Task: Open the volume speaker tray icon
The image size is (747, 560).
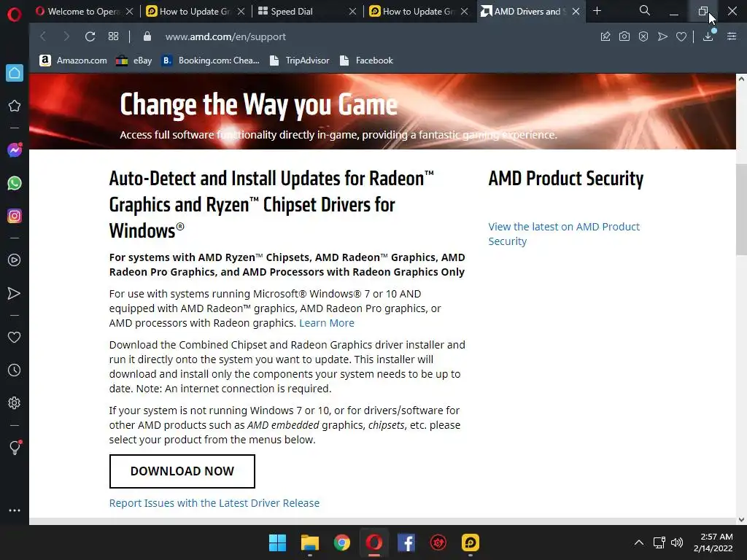Action: coord(676,542)
